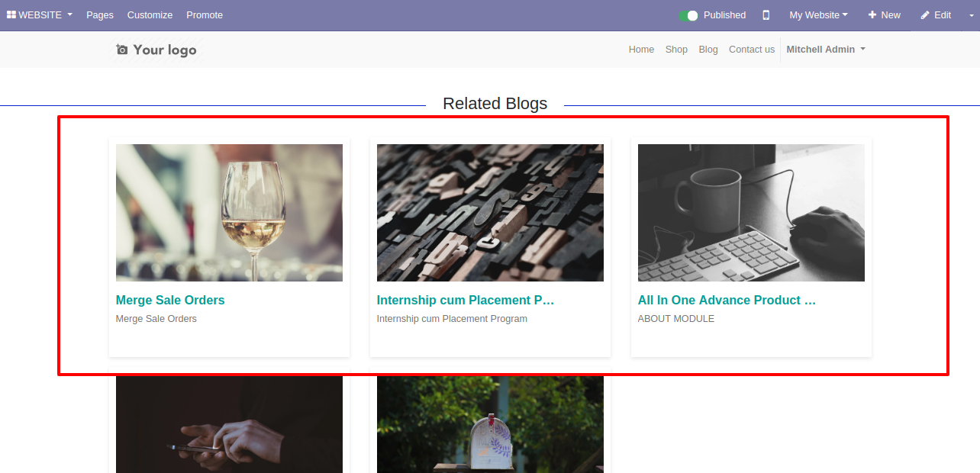Open the Customize menu

click(x=150, y=14)
